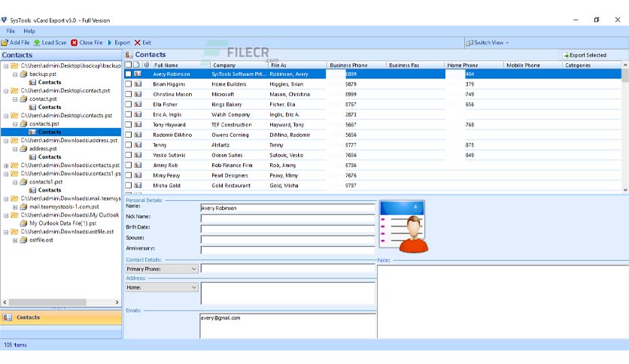The height and width of the screenshot is (364, 629).
Task: Click the backup.pst file icon
Action: tap(23, 74)
